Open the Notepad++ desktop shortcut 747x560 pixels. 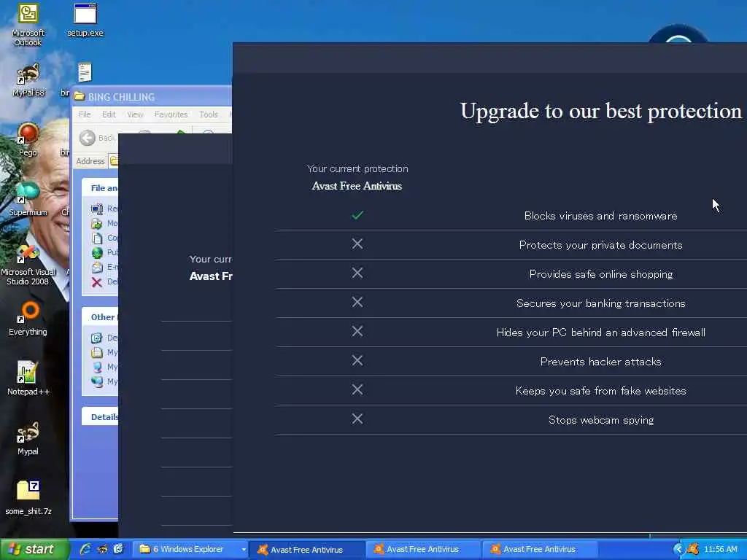28,378
